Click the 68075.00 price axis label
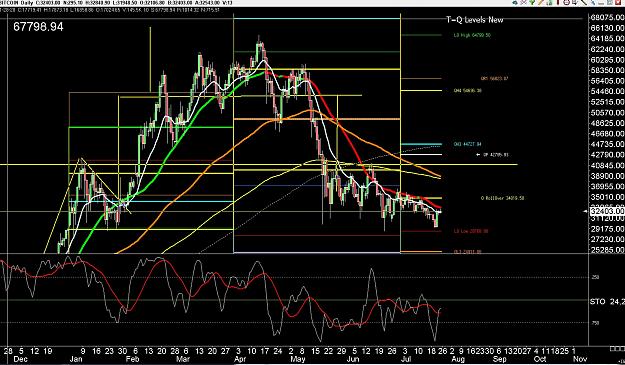The width and height of the screenshot is (625, 365). 607,18
